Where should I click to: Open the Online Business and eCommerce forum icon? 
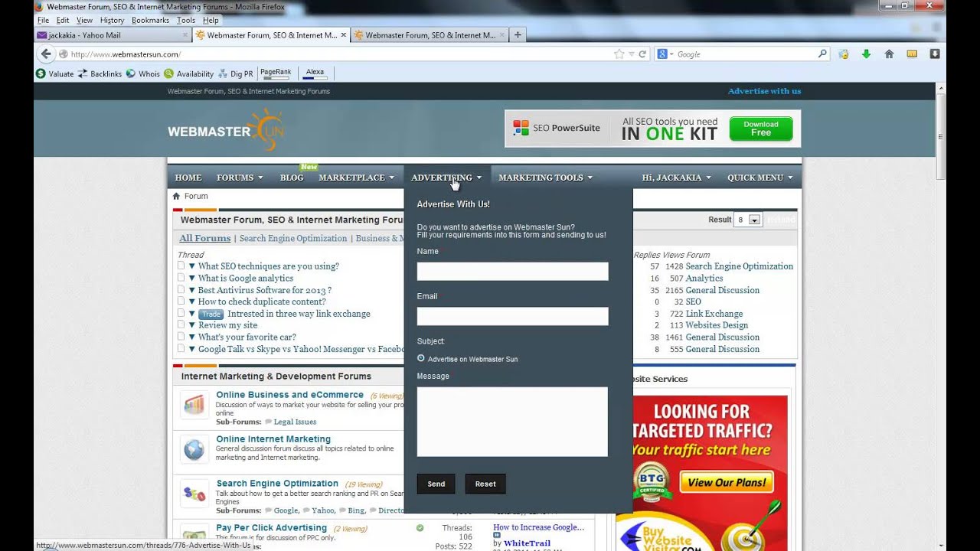pos(194,404)
